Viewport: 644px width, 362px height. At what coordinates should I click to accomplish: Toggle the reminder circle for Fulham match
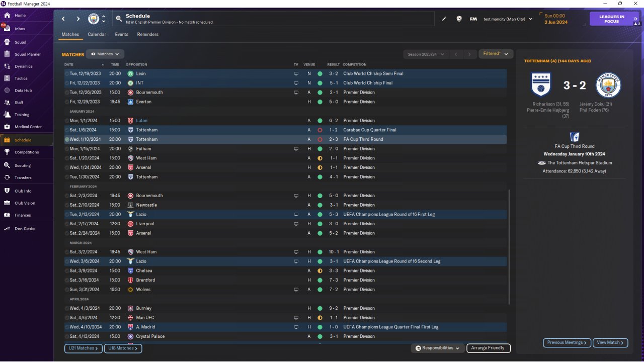coord(67,149)
